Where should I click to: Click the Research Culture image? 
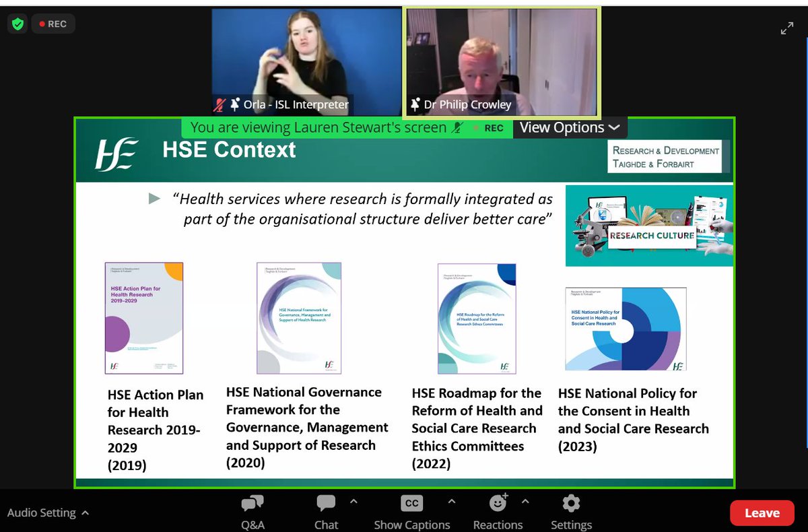649,226
